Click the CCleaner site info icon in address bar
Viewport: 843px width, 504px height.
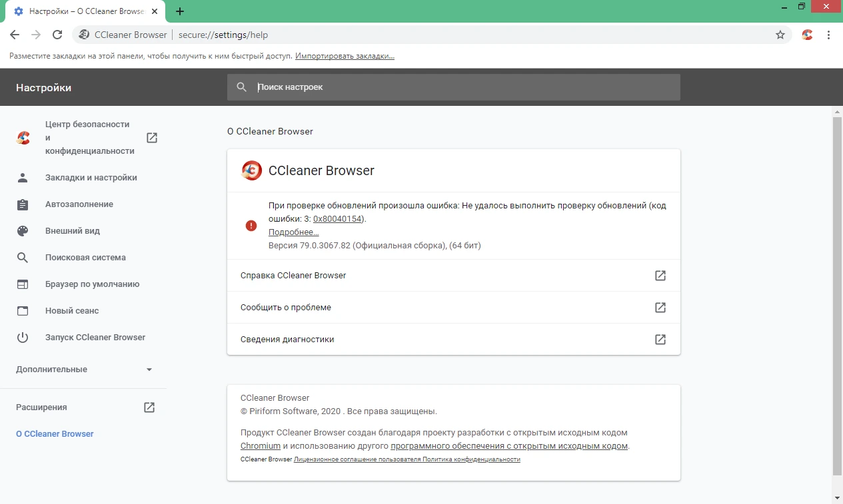(84, 35)
